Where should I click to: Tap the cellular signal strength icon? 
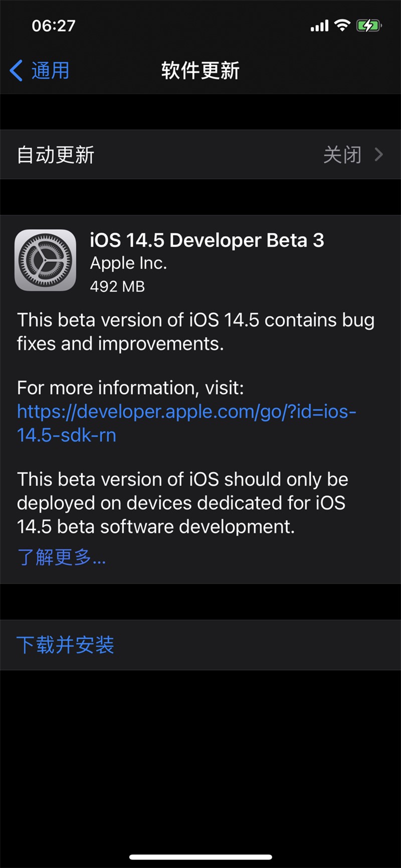tap(319, 26)
